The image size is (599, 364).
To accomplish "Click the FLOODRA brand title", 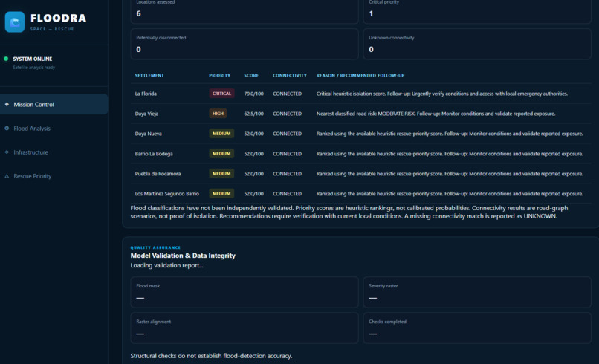I will click(x=59, y=19).
